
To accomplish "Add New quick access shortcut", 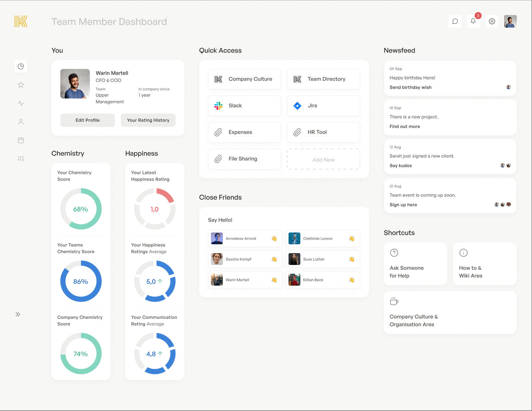I will (x=323, y=160).
